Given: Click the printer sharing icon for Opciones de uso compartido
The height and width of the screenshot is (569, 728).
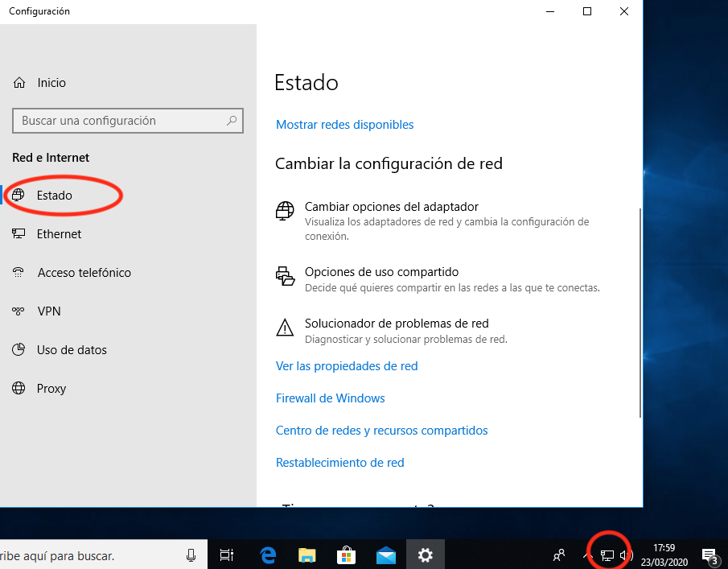Looking at the screenshot, I should coord(285,276).
